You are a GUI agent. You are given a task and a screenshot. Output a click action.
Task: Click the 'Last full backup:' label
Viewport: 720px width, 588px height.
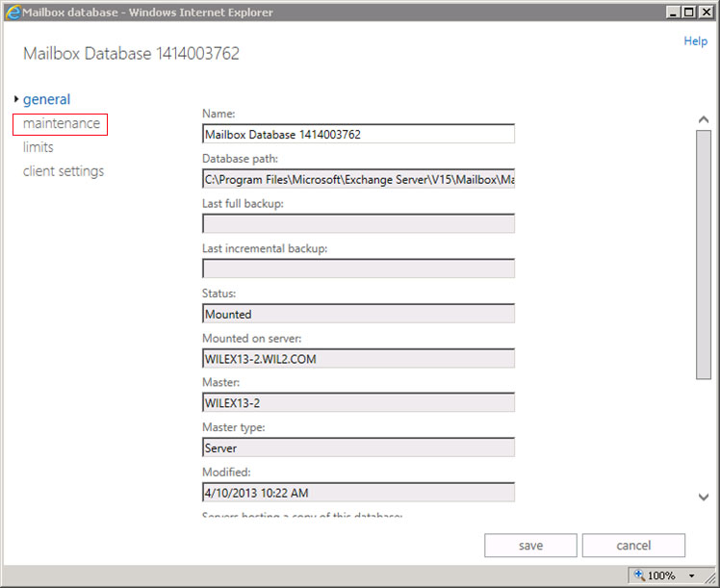tap(243, 204)
